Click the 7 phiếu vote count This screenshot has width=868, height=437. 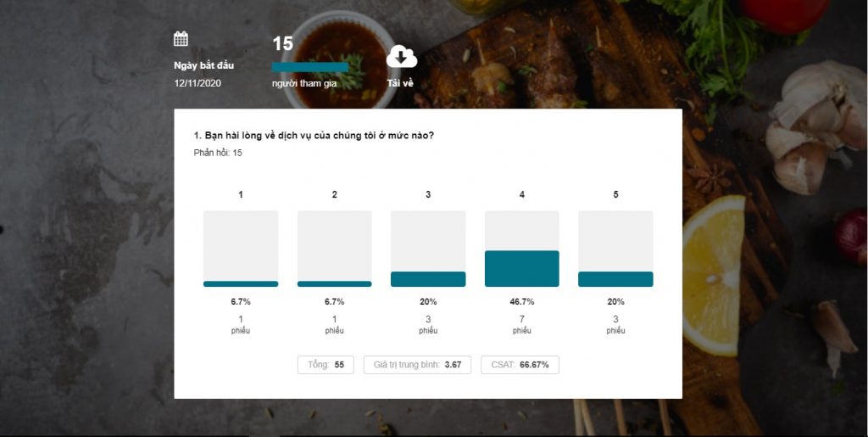point(522,324)
